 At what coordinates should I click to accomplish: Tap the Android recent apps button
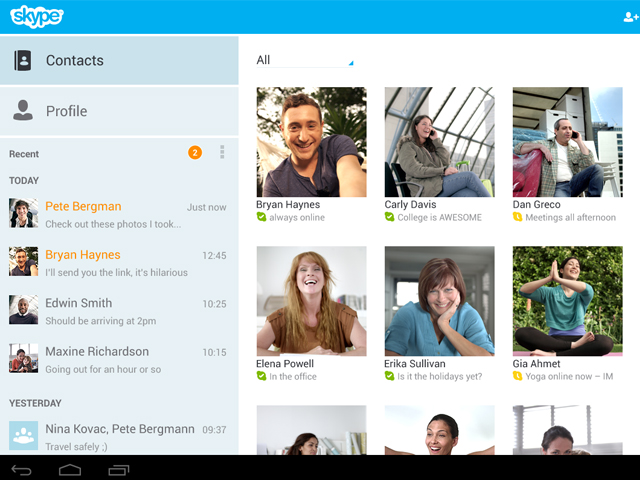119,470
